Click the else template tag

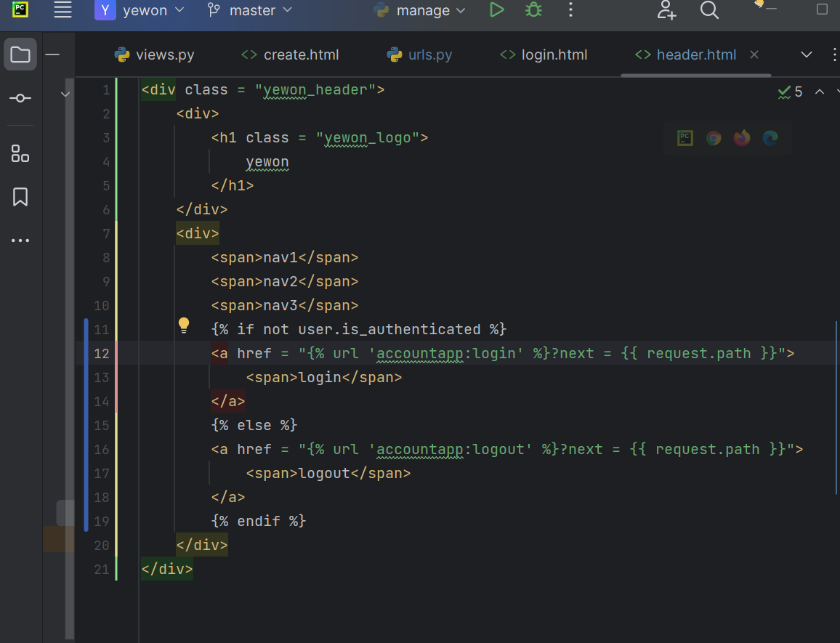(x=254, y=426)
